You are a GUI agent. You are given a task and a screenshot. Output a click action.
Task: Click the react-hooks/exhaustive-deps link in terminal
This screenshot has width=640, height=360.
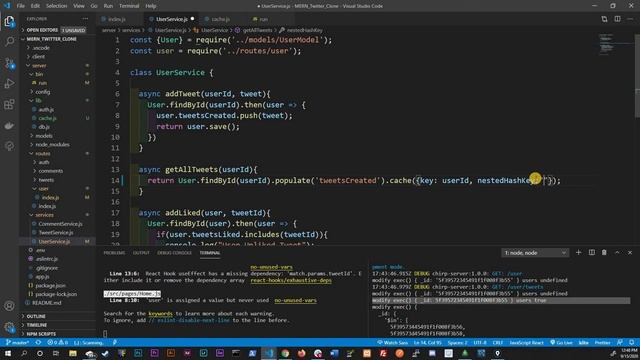point(291,280)
